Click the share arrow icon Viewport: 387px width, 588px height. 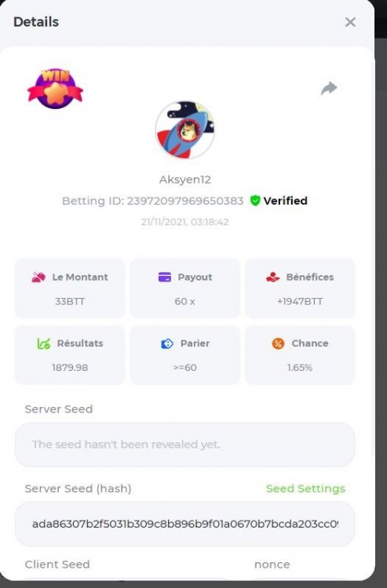tap(329, 88)
